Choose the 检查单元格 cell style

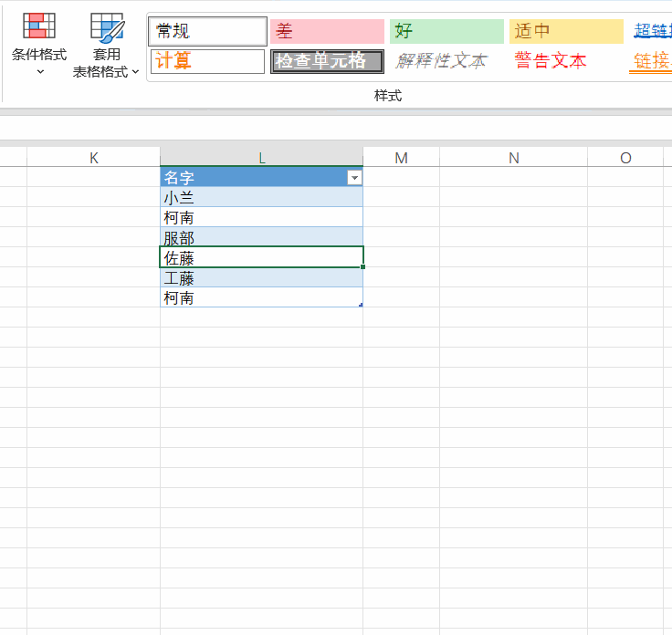click(x=327, y=62)
